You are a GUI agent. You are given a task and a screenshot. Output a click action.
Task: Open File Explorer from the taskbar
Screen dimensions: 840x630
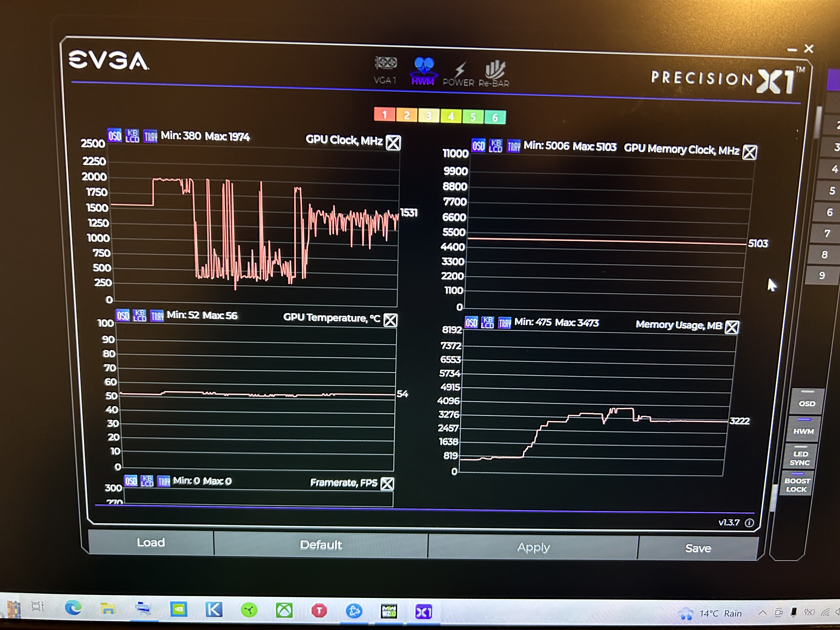108,609
